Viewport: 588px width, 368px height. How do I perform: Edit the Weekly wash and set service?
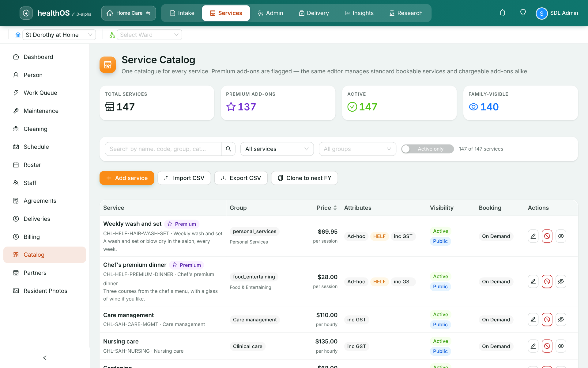pyautogui.click(x=533, y=236)
